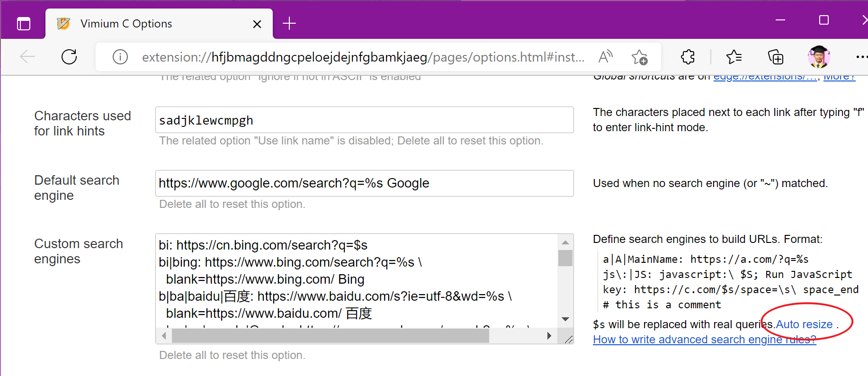
Task: Click the textarea scroll down arrow
Action: (x=565, y=319)
